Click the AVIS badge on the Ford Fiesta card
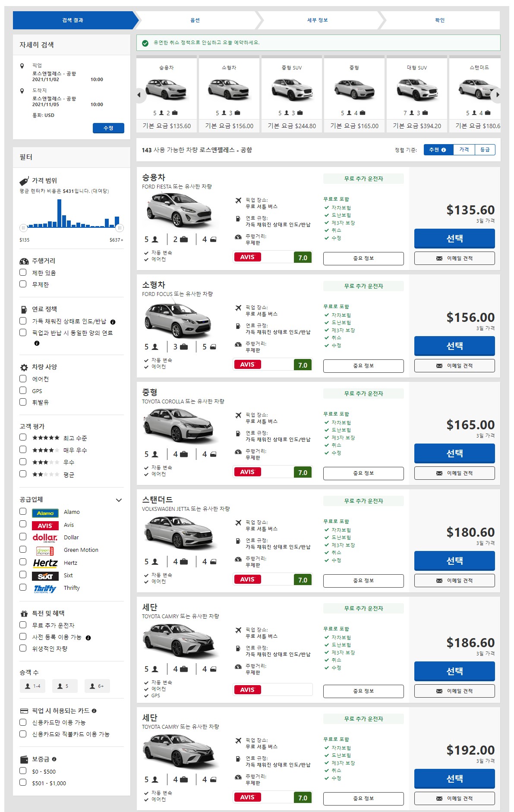The width and height of the screenshot is (514, 812). pos(247,257)
